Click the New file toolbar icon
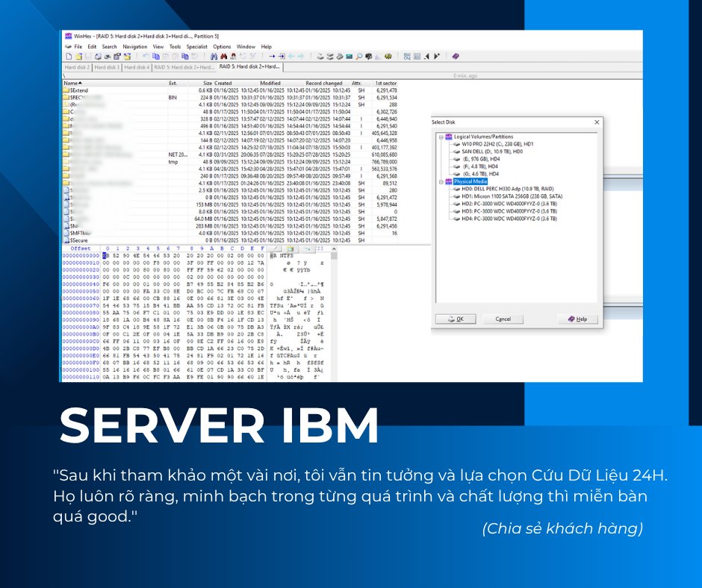Screen dimensions: 702x588 coord(69,57)
